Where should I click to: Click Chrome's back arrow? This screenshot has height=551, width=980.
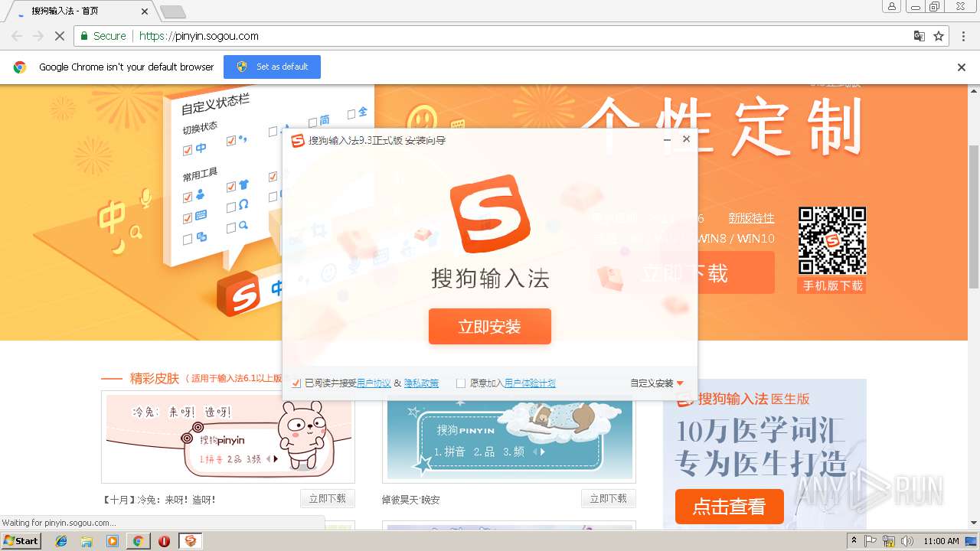coord(17,36)
